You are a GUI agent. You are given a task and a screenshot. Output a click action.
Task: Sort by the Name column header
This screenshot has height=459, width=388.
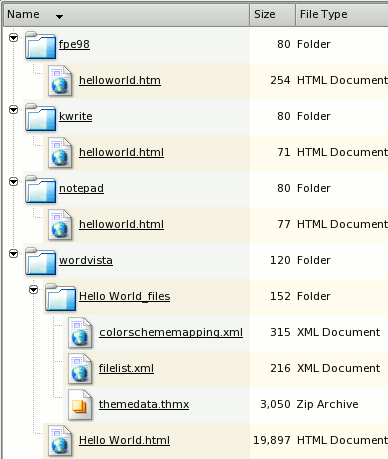coord(126,15)
